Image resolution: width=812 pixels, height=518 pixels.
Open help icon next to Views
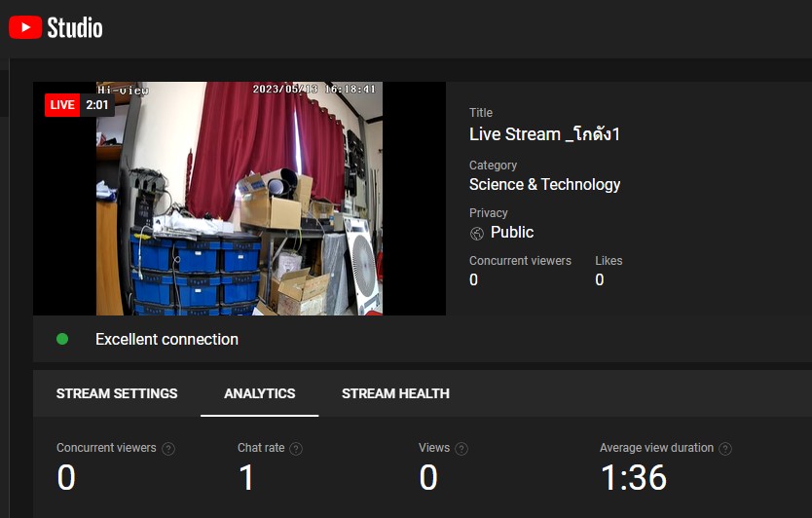click(x=461, y=449)
